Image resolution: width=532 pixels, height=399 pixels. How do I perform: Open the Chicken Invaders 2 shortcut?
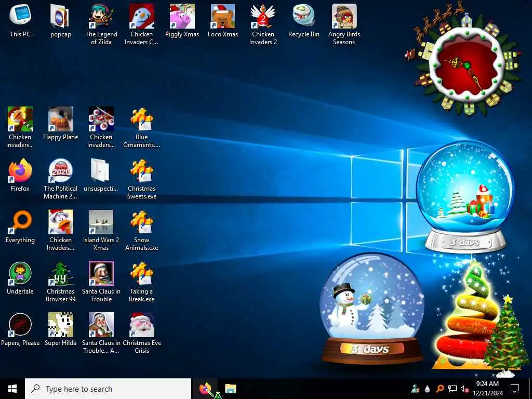(263, 24)
